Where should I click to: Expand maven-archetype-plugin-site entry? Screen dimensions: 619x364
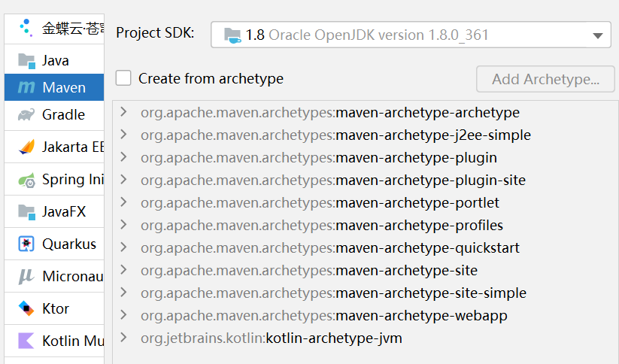tap(123, 180)
